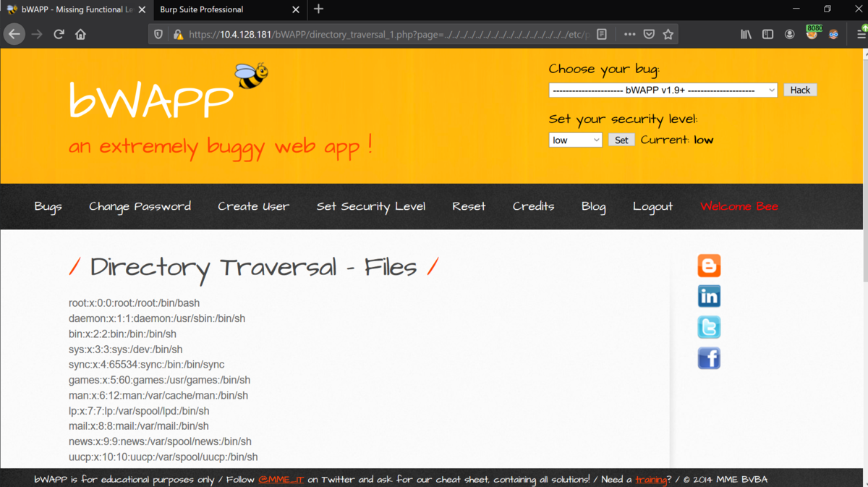The width and height of the screenshot is (868, 487).
Task: Click the Directory Traversal - Files heading
Action: (253, 267)
